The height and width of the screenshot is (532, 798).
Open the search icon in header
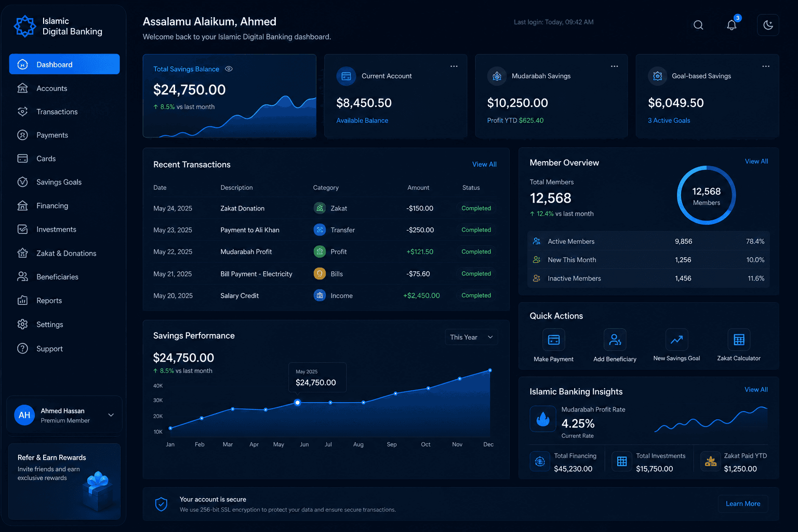click(x=698, y=25)
